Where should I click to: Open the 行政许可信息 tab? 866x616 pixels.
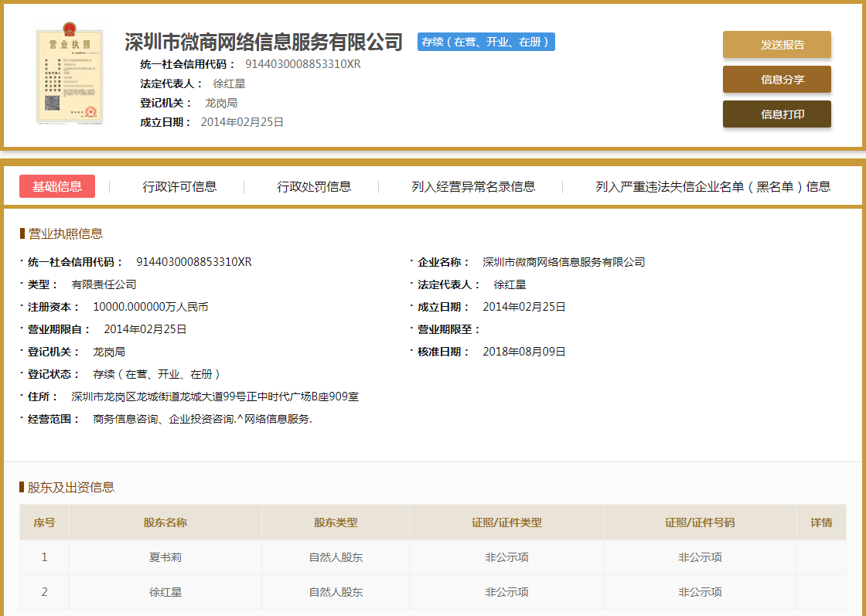pyautogui.click(x=182, y=186)
